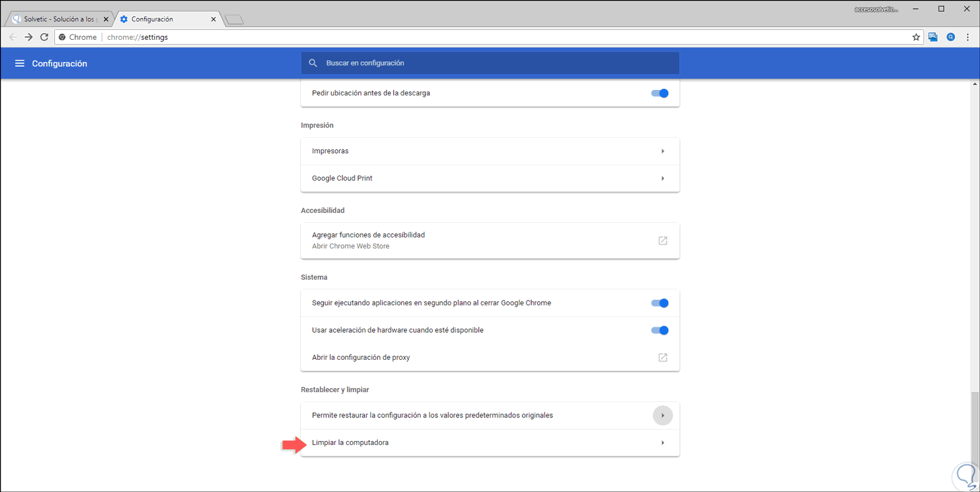Expand Limpiar la computadora arrow

point(663,443)
